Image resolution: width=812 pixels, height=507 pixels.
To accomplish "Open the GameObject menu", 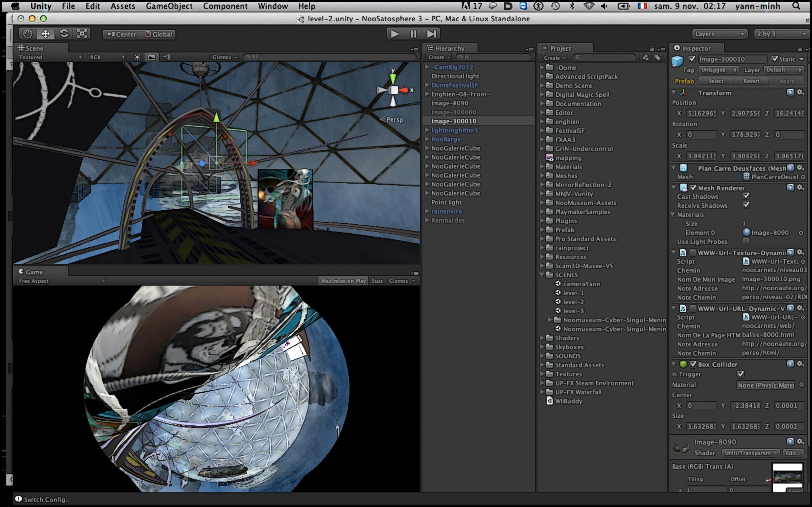I will coord(169,6).
